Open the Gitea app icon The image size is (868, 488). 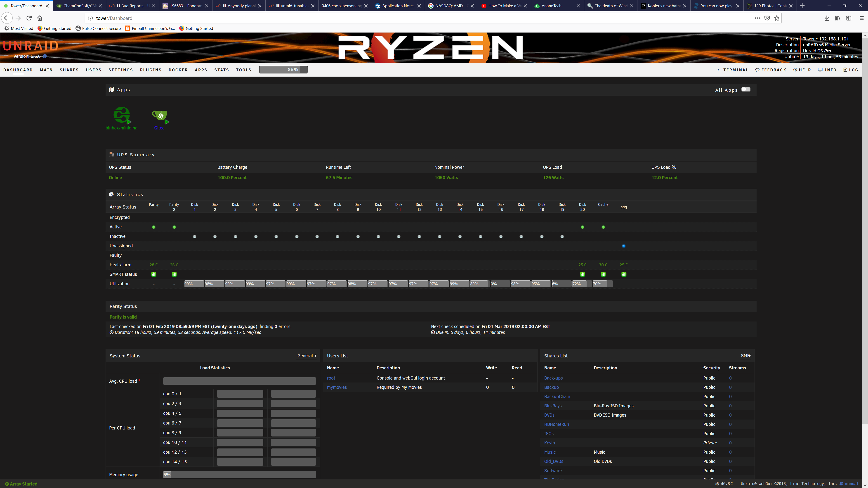(160, 117)
